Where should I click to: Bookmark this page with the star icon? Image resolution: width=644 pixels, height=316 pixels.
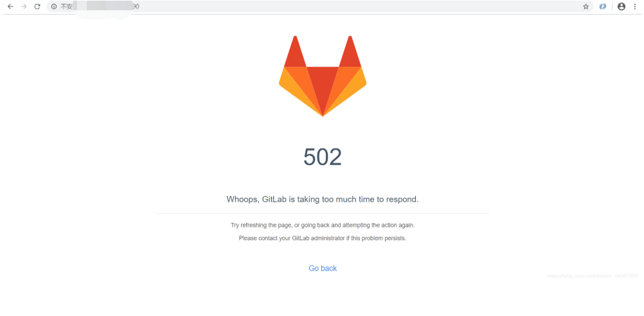tap(586, 6)
